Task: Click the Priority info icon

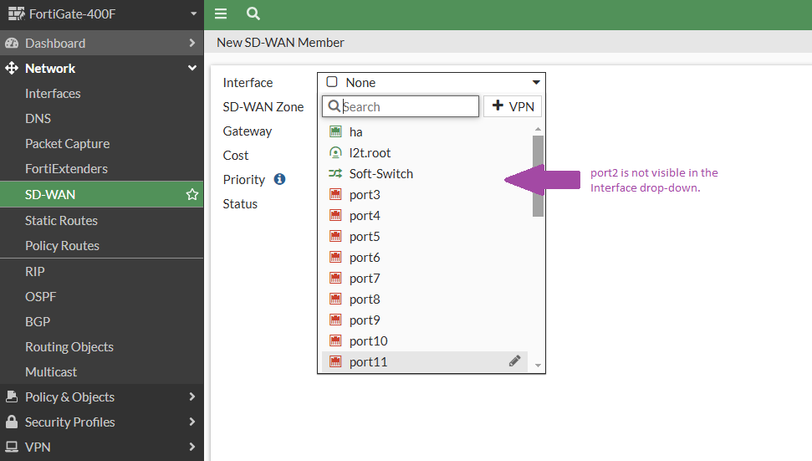Action: [280, 179]
